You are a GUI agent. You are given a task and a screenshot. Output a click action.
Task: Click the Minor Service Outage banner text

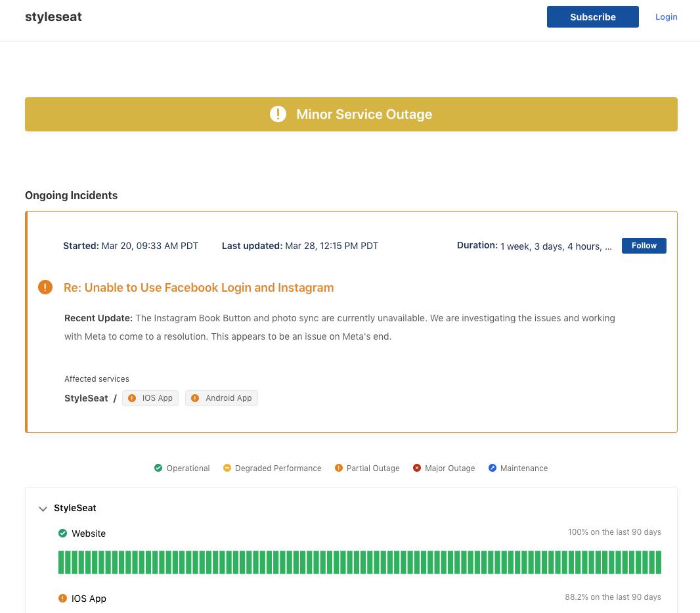(x=364, y=114)
